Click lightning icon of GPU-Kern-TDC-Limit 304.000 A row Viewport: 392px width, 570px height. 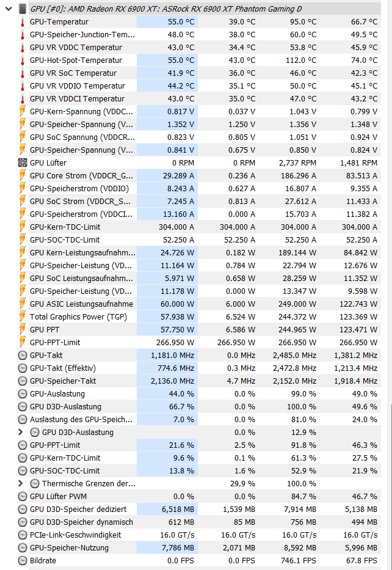coord(23,227)
